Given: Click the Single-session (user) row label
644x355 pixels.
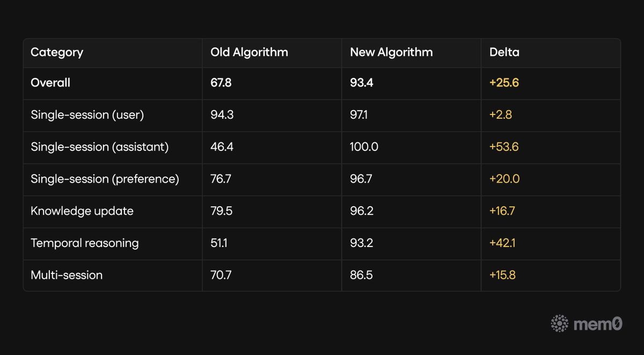Looking at the screenshot, I should click(87, 114).
